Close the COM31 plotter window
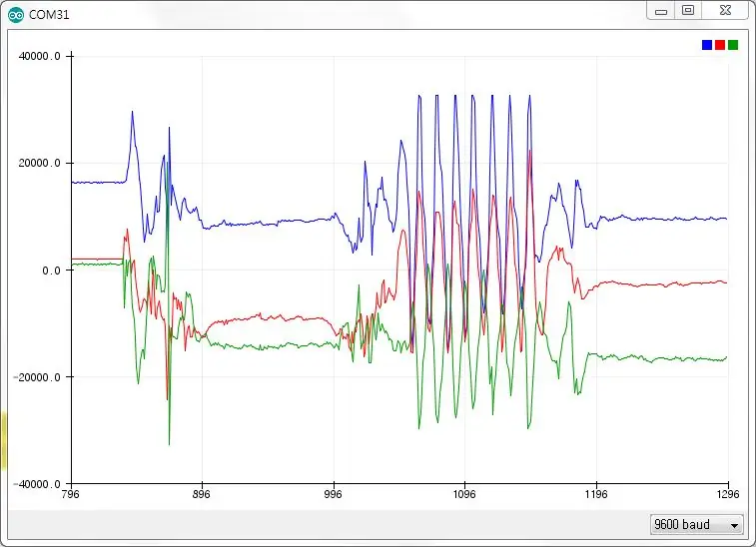Viewport: 756px width, 547px height. (725, 11)
